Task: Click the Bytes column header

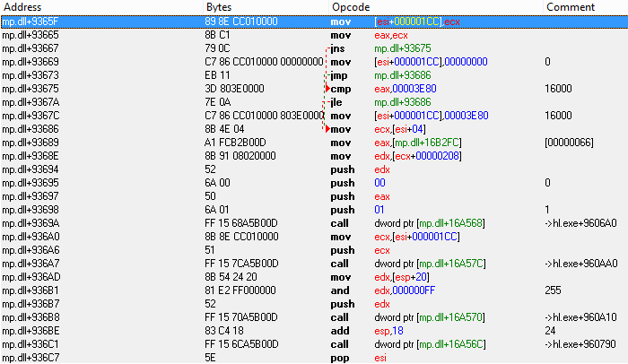Action: pyautogui.click(x=218, y=7)
